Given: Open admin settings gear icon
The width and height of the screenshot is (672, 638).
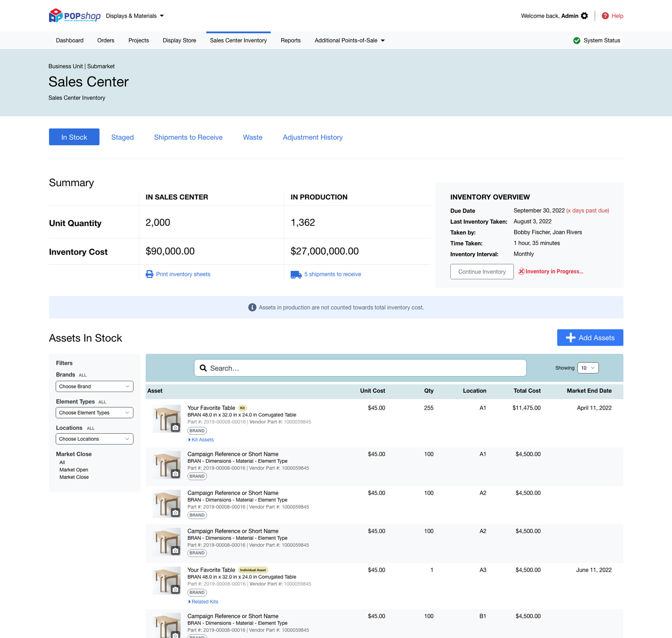Looking at the screenshot, I should point(584,16).
